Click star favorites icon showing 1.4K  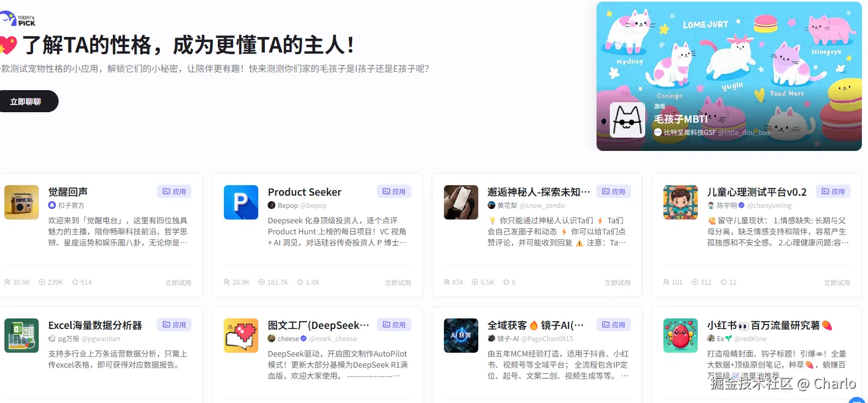click(x=300, y=282)
